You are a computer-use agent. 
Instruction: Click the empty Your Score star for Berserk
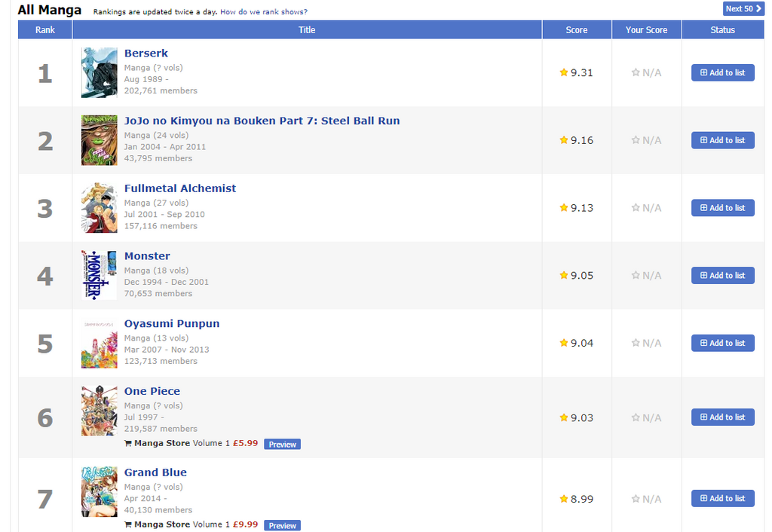click(x=636, y=73)
